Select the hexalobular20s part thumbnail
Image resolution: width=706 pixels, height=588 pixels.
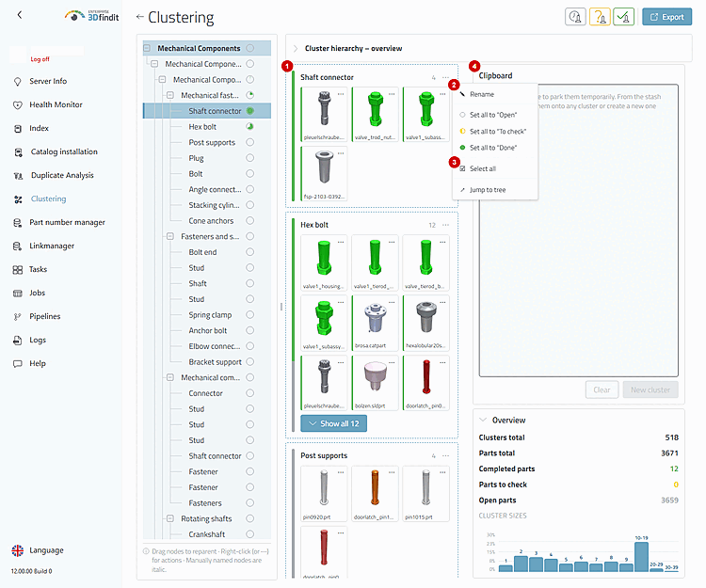(x=425, y=323)
